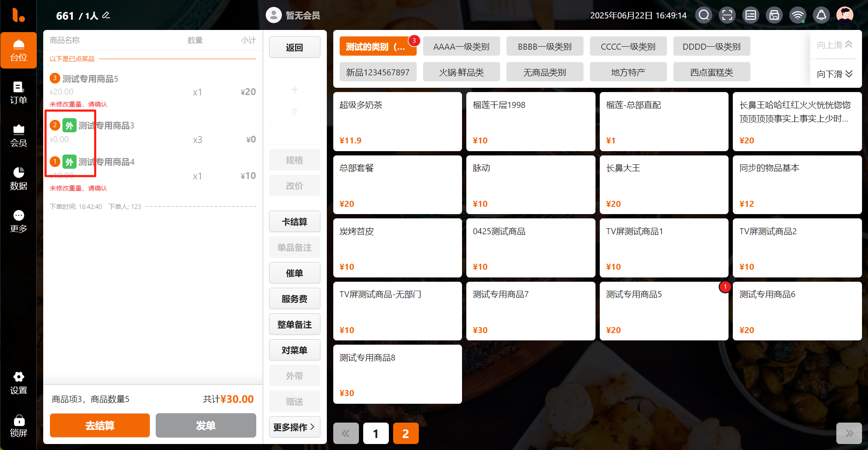Add TV屏测试商品1 product card
This screenshot has width=868, height=450.
[664, 248]
